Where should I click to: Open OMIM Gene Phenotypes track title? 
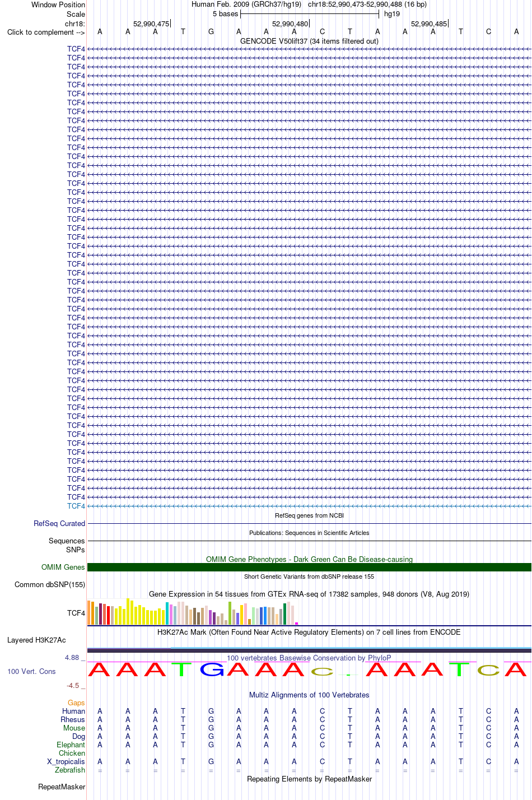click(x=309, y=559)
